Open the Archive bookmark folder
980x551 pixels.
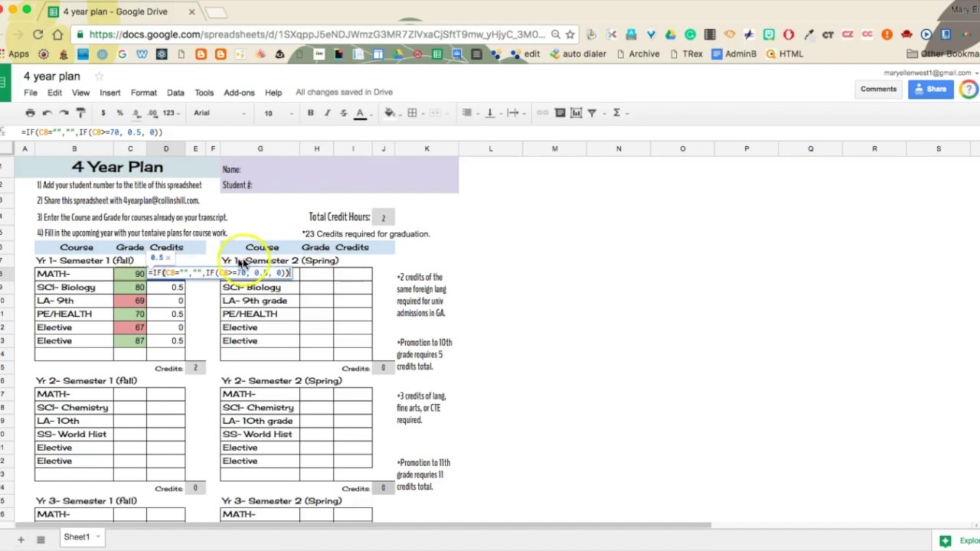[x=638, y=54]
